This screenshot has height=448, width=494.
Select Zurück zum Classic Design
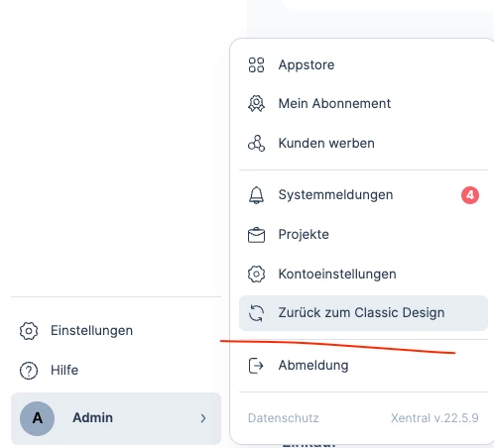point(363,313)
